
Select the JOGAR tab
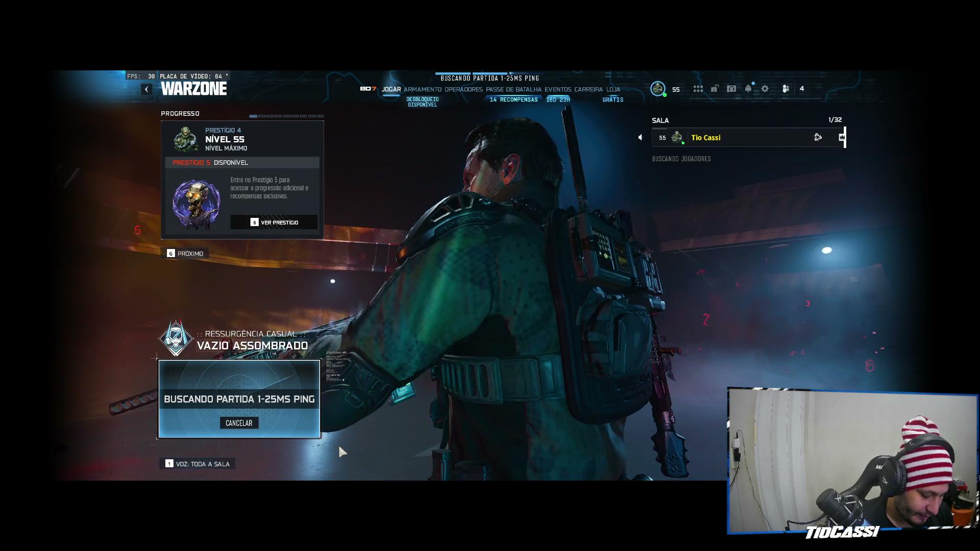tap(391, 89)
